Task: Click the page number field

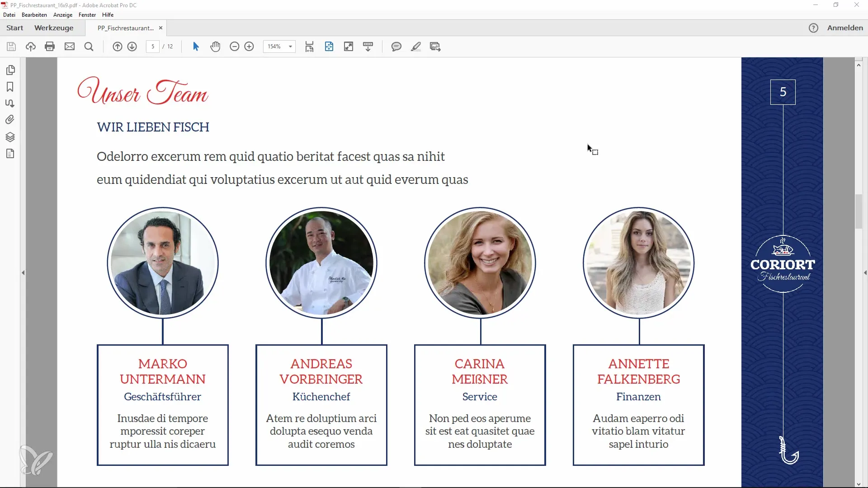Action: coord(153,47)
